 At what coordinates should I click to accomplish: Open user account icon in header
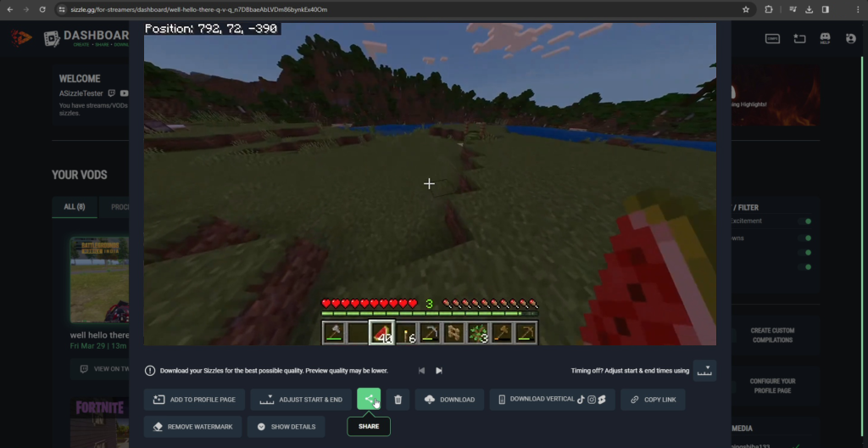(851, 38)
